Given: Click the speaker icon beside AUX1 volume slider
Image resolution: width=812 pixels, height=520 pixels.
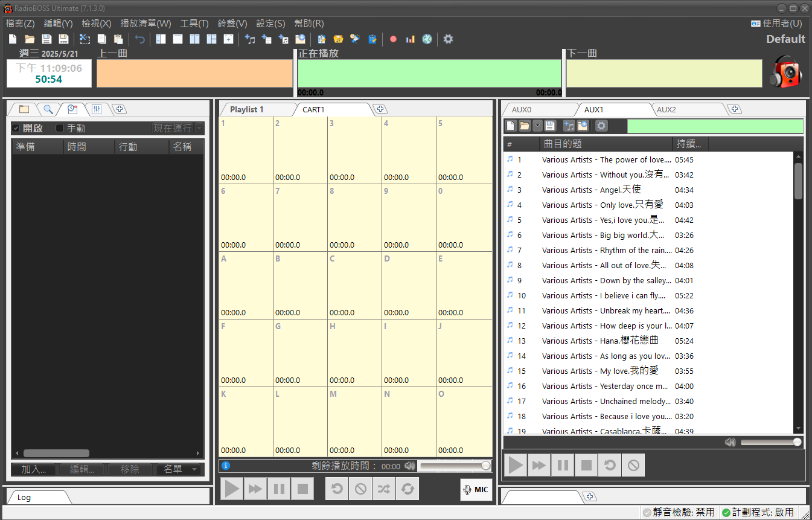Looking at the screenshot, I should click(730, 442).
